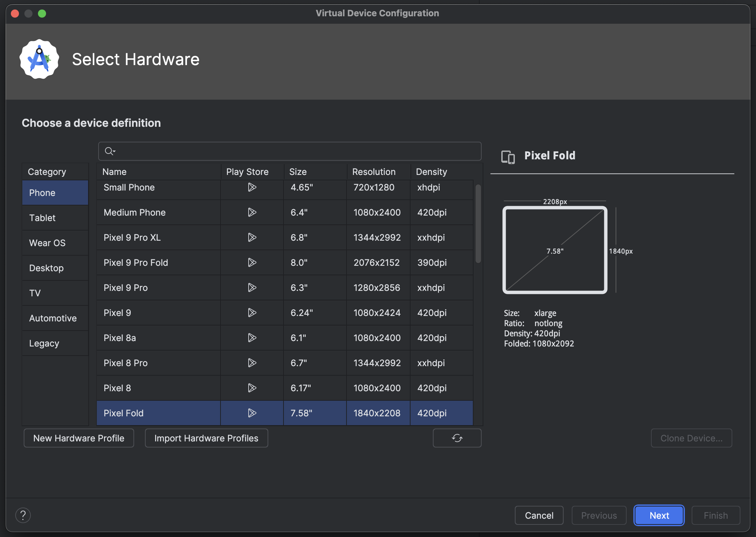Select the Pixel 9 name cell
The image size is (756, 537).
point(159,313)
